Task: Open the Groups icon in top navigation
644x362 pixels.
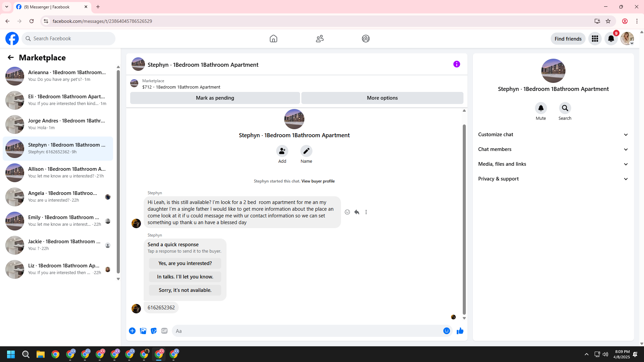Action: 366,39
